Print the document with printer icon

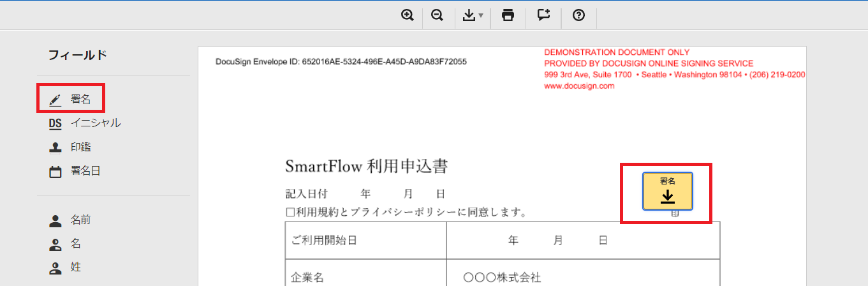(x=508, y=15)
